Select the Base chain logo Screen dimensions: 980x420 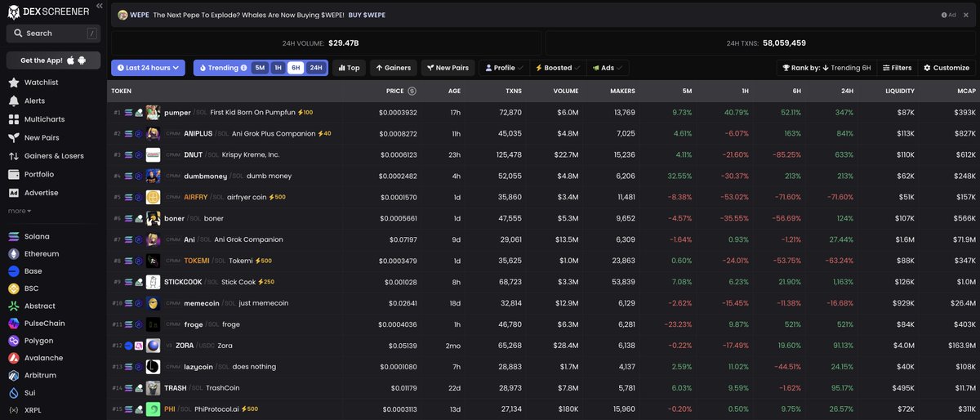click(x=14, y=271)
